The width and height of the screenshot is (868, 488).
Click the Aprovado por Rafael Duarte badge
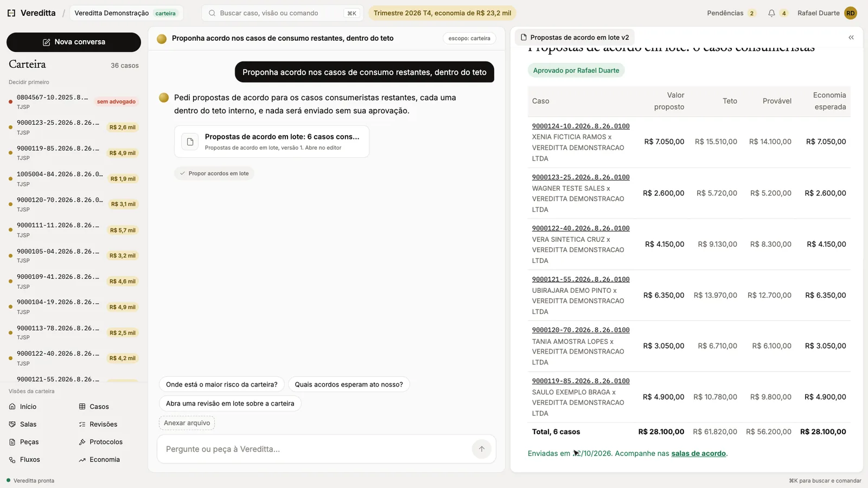point(576,70)
